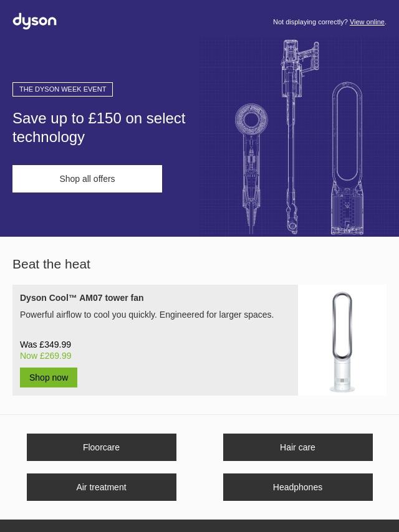Image resolution: width=399 pixels, height=532 pixels.
Task: Click the cordless vacuum blueprint illustration
Action: click(x=296, y=136)
